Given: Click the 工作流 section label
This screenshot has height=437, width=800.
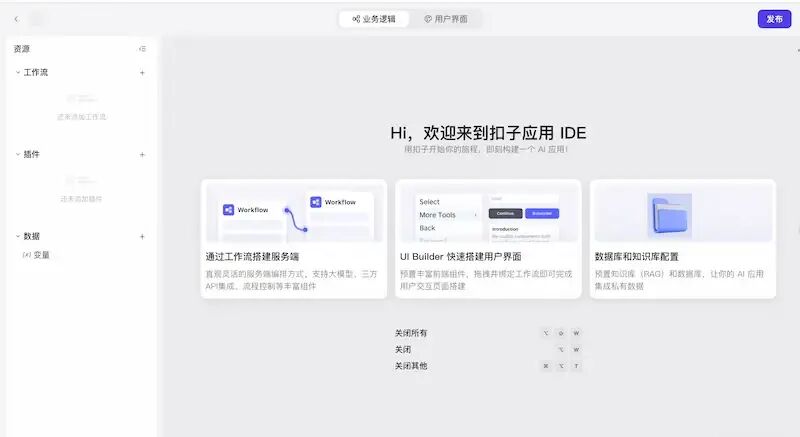Looking at the screenshot, I should pyautogui.click(x=36, y=72).
